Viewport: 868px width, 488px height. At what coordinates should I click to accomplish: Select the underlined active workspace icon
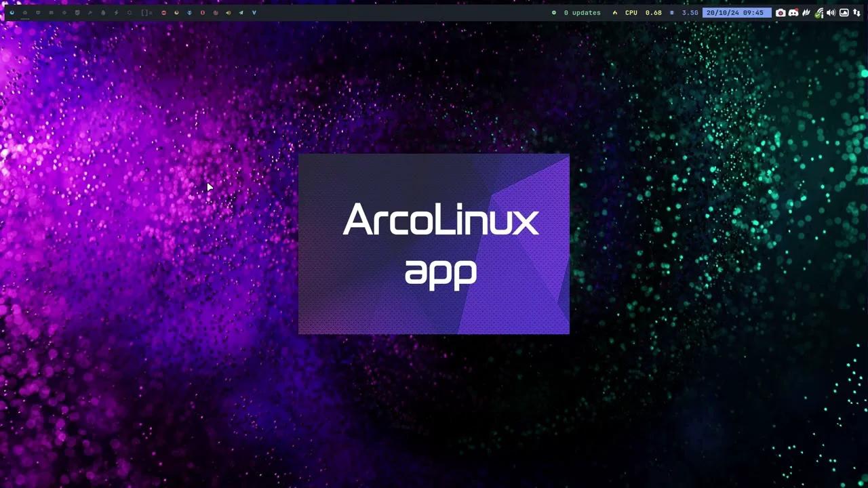(25, 13)
